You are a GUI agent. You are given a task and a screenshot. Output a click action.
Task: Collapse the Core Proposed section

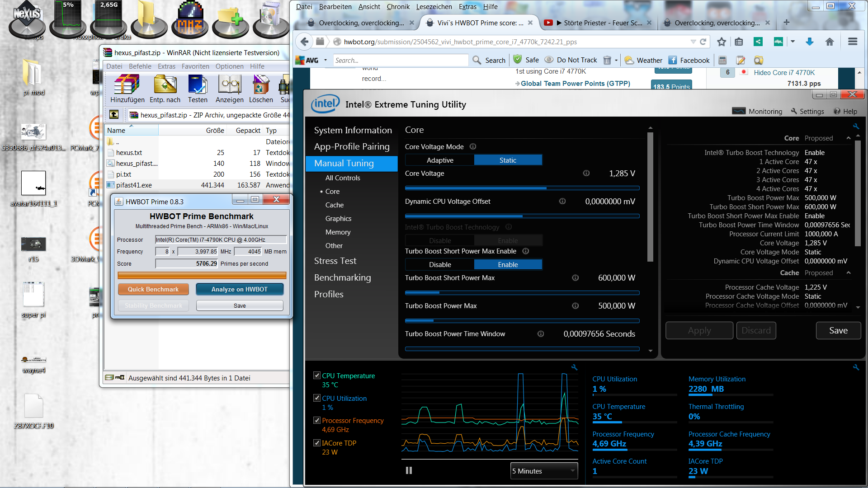point(848,138)
